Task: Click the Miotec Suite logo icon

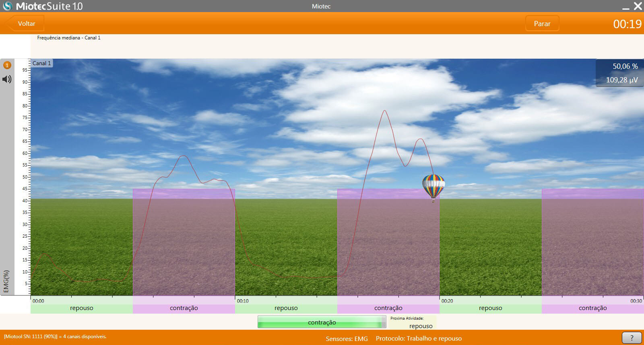Action: [x=7, y=6]
